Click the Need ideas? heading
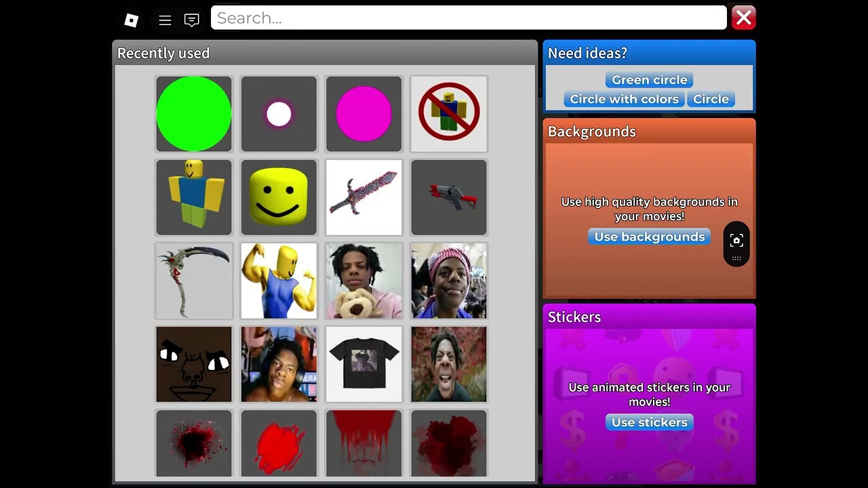 pos(587,53)
